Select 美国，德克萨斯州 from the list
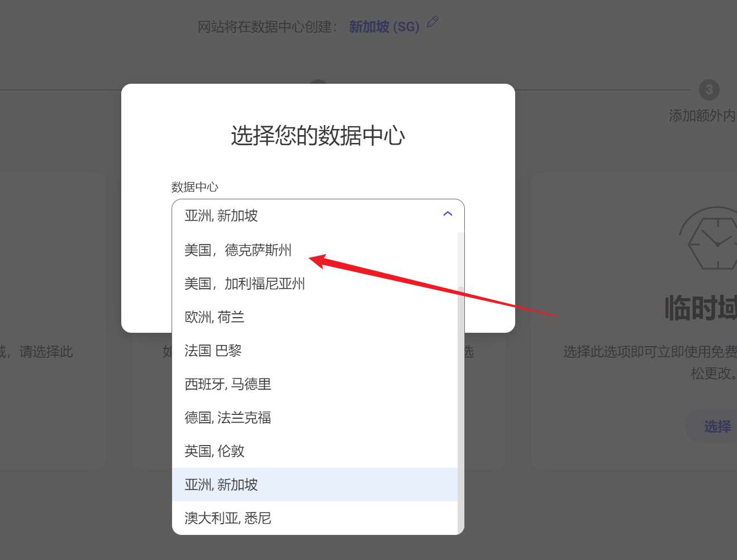 point(238,250)
